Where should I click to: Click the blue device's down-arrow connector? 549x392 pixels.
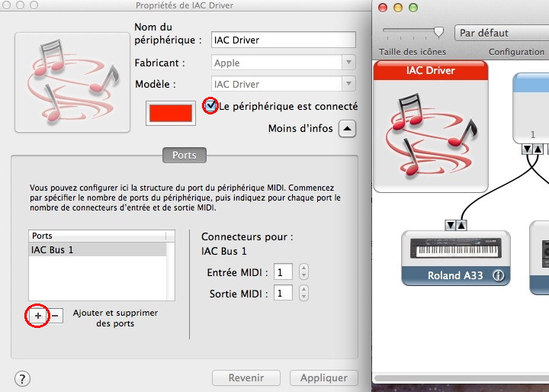pyautogui.click(x=527, y=149)
